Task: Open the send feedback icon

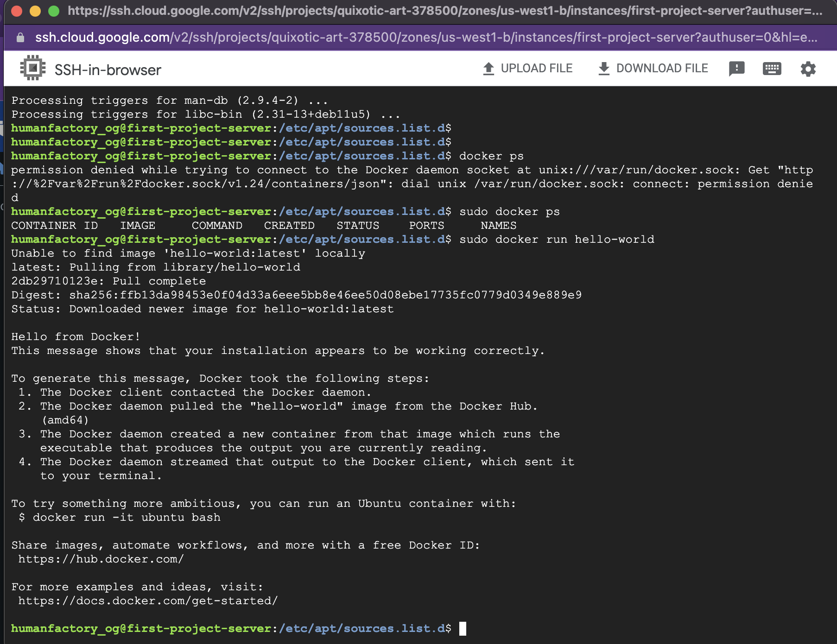Action: coord(736,69)
